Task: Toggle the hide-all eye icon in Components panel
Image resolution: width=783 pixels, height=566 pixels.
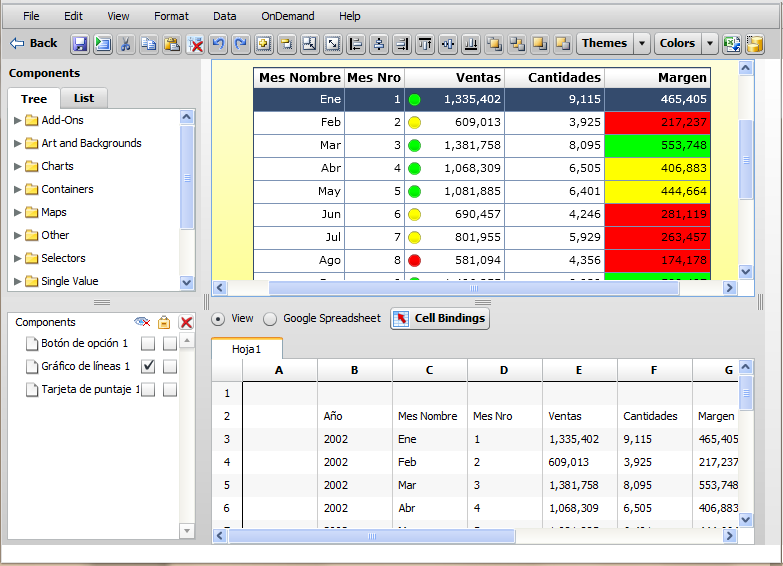Action: (142, 322)
